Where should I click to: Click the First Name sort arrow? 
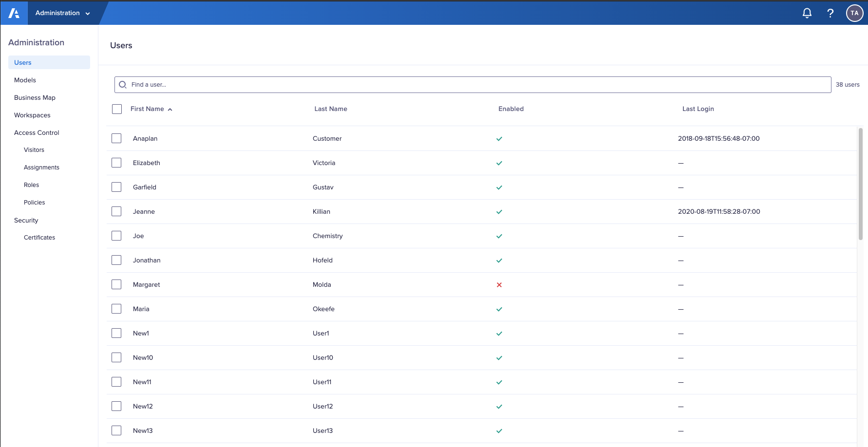click(170, 110)
